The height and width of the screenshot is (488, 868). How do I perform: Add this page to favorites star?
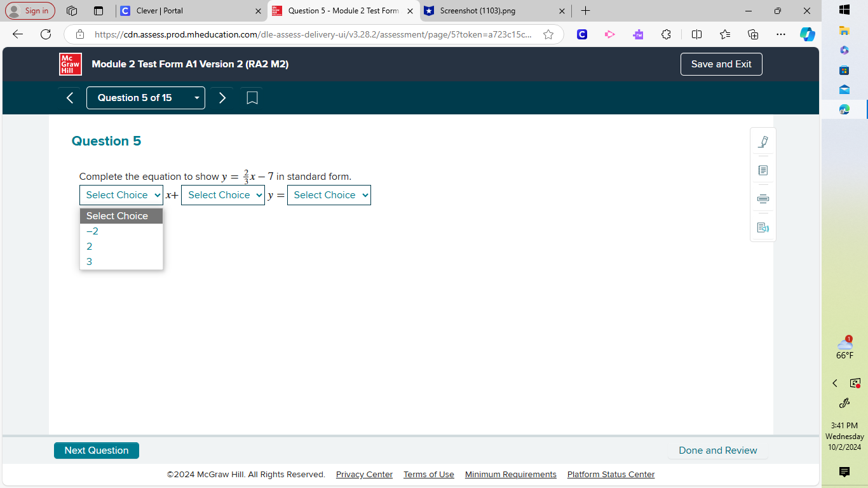coord(548,34)
